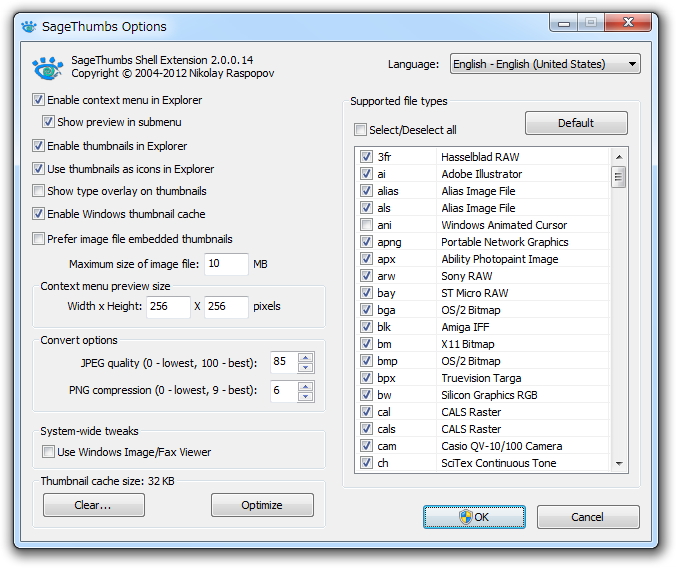
Task: Uncheck the bmp file type checkbox
Action: point(366,361)
